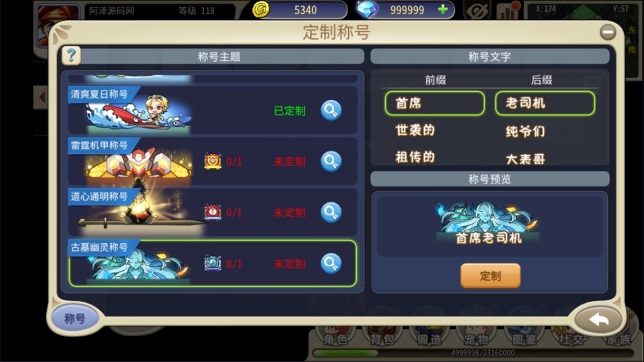This screenshot has height=362, width=644.
Task: Tap the gold coin currency icon
Action: tap(261, 9)
